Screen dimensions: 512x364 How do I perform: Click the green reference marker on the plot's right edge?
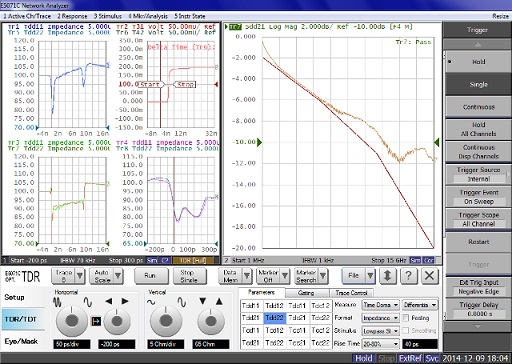pyautogui.click(x=437, y=143)
